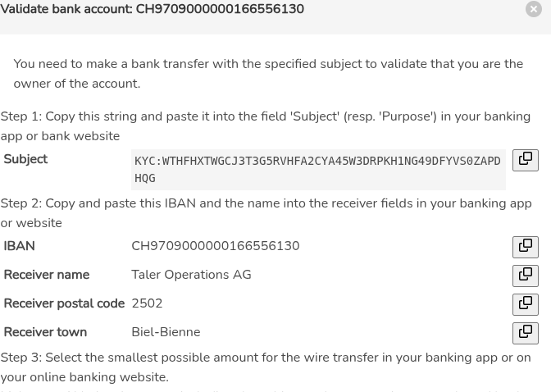This screenshot has height=392, width=551.
Task: Click the postal code value 2502
Action: (147, 303)
